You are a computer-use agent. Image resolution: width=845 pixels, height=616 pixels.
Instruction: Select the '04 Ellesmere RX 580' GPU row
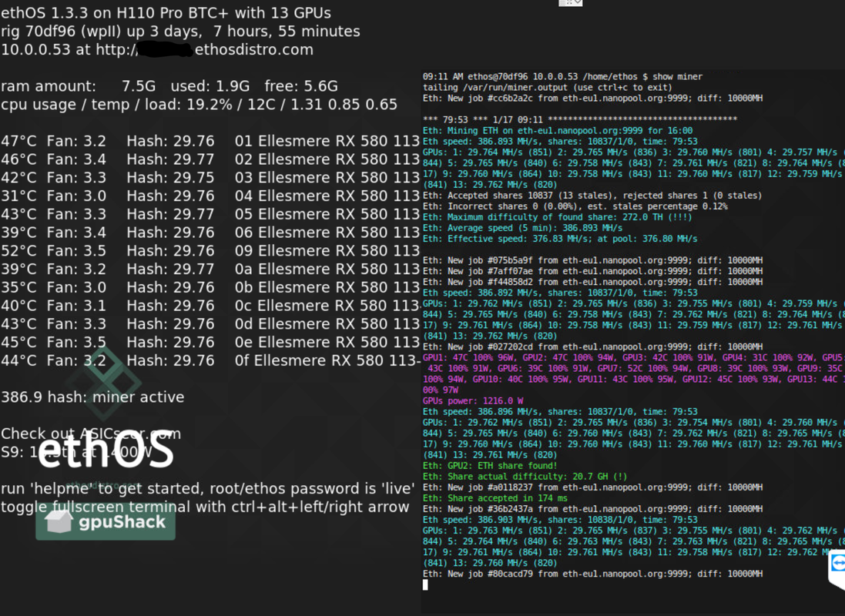click(x=210, y=196)
